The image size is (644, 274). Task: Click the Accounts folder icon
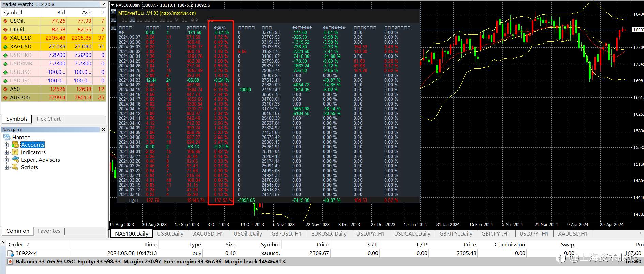(x=15, y=145)
